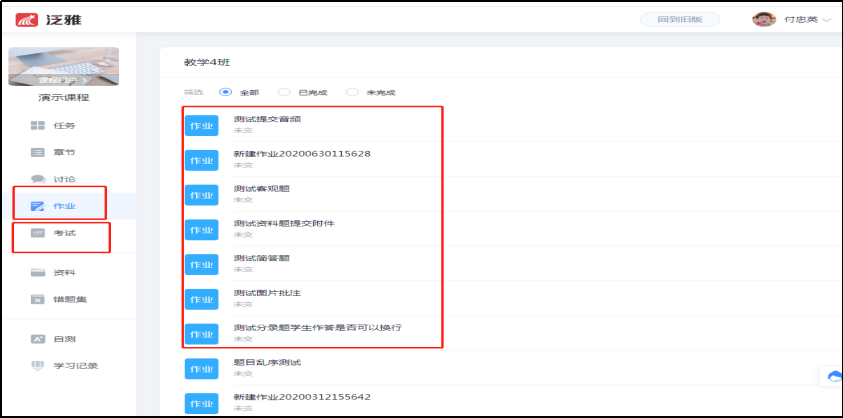
Task: Select the 已完成 filter radio button
Action: [x=284, y=92]
